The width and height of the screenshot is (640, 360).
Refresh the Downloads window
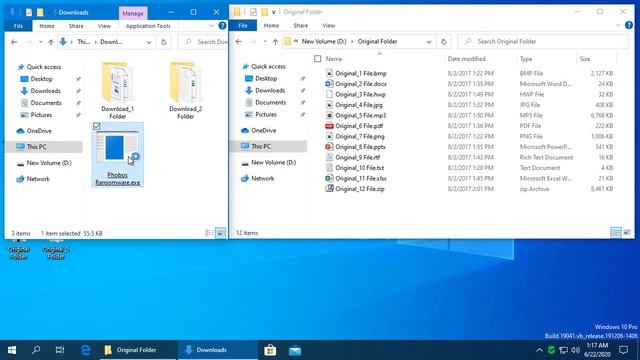pos(164,42)
